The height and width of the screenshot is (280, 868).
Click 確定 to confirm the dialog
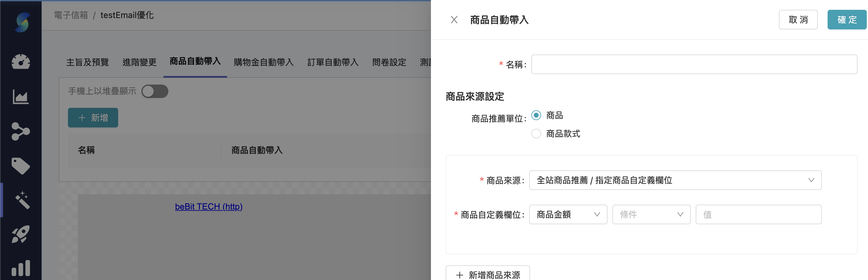(x=847, y=20)
